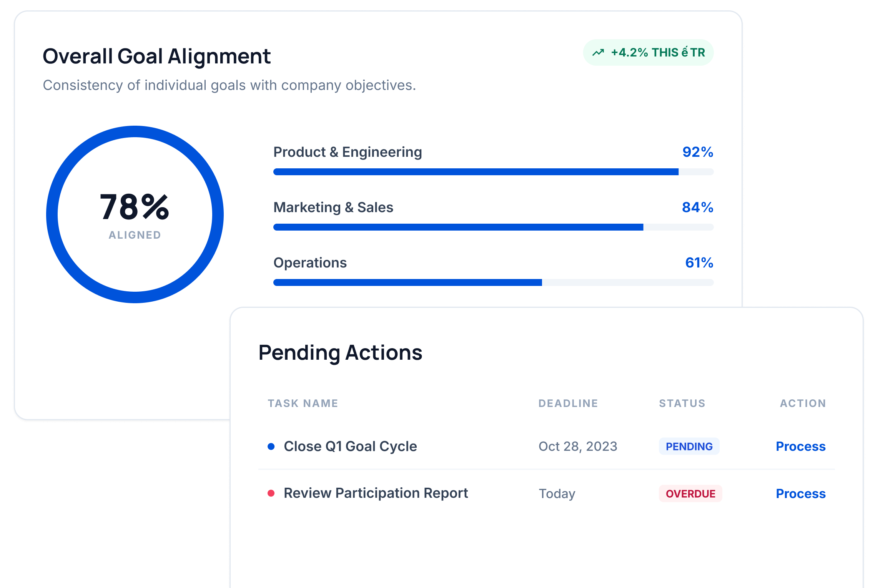Click the Oct 28, 2023 deadline entry
888x588 pixels.
click(x=577, y=446)
